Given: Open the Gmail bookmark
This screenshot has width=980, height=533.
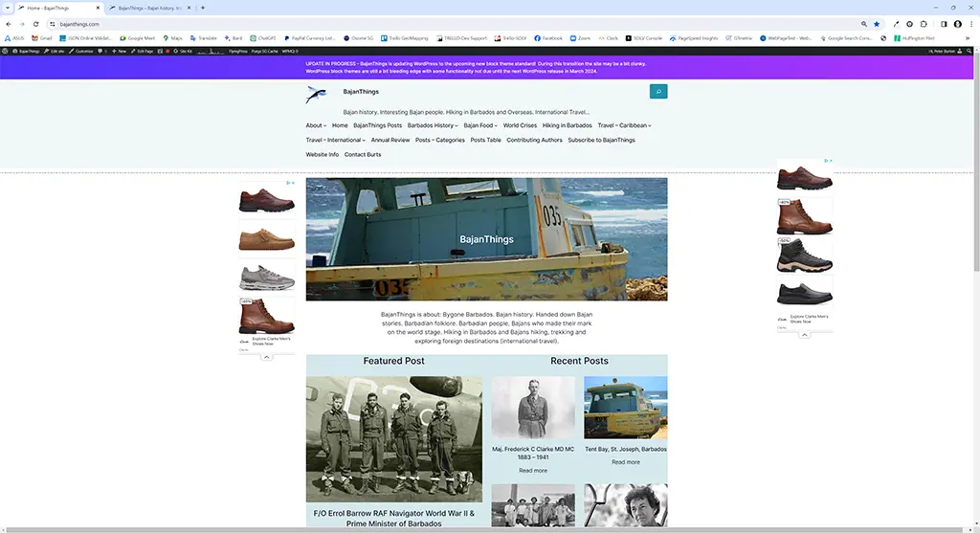Looking at the screenshot, I should click(x=41, y=38).
